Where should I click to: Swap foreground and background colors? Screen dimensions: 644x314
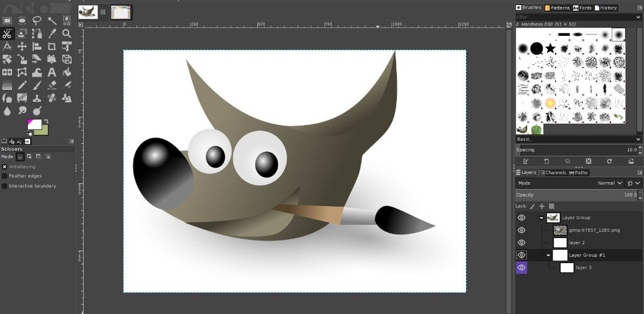point(47,121)
